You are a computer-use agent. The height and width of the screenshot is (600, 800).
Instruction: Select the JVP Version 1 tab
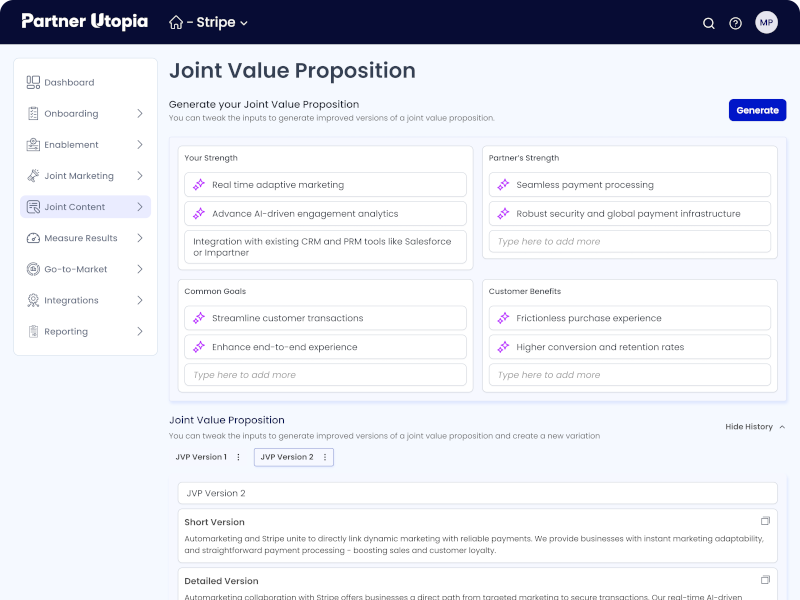201,457
